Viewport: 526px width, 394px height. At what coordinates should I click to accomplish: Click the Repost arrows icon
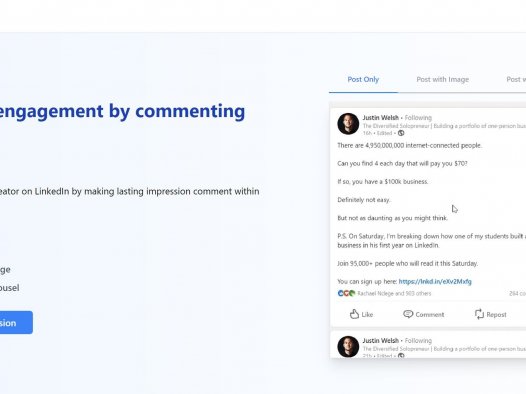coord(479,314)
